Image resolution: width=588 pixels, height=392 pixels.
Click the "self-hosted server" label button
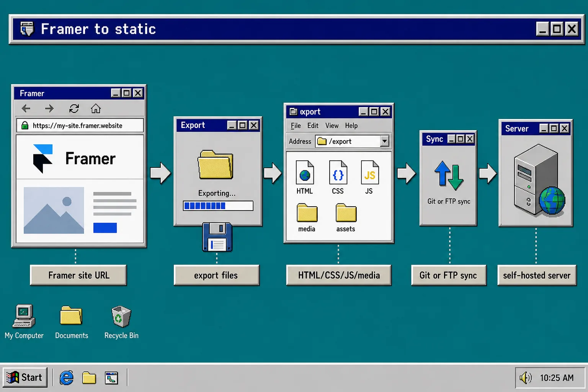tap(537, 275)
